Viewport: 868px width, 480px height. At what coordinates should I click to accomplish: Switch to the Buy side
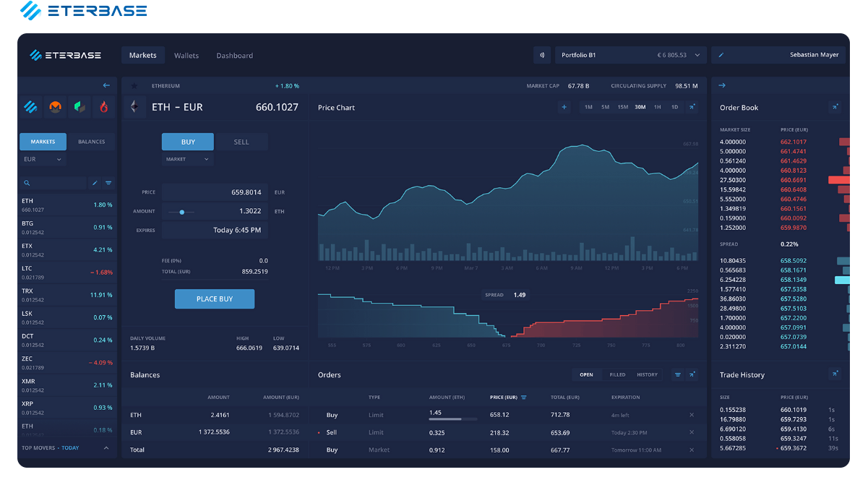pos(188,142)
